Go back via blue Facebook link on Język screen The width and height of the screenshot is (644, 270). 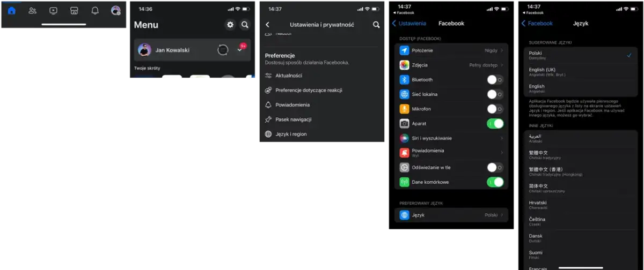538,24
